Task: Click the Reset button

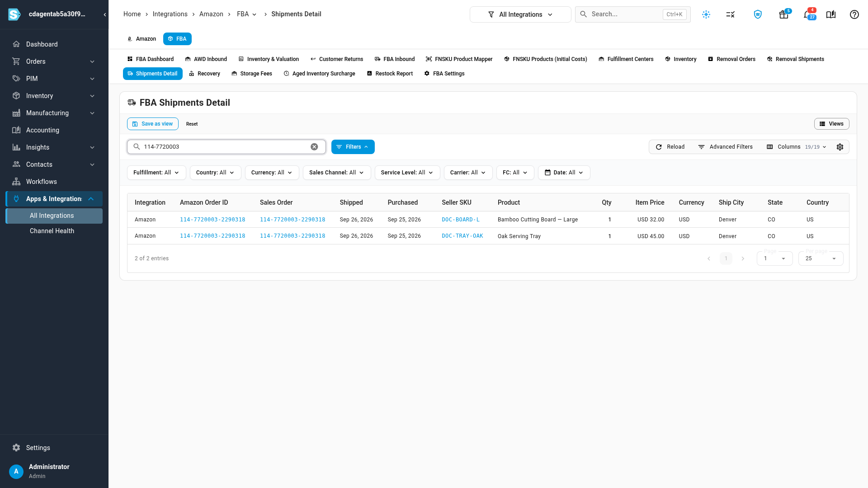Action: point(192,124)
